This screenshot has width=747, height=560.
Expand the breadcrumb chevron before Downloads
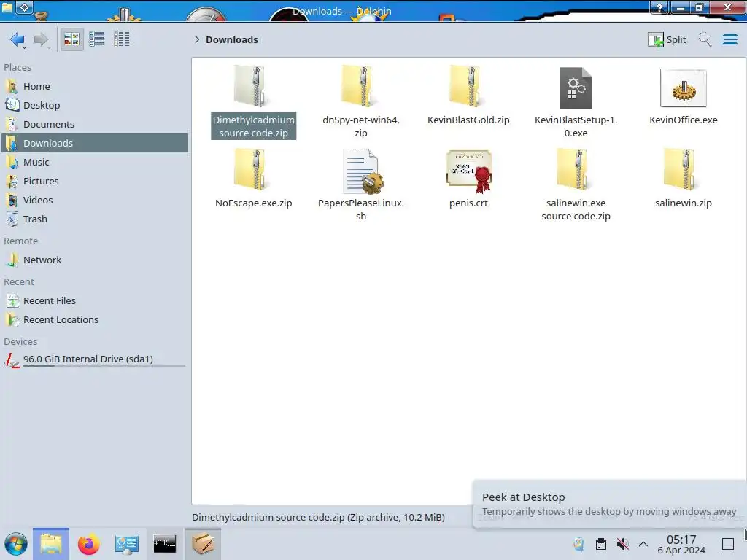point(197,39)
